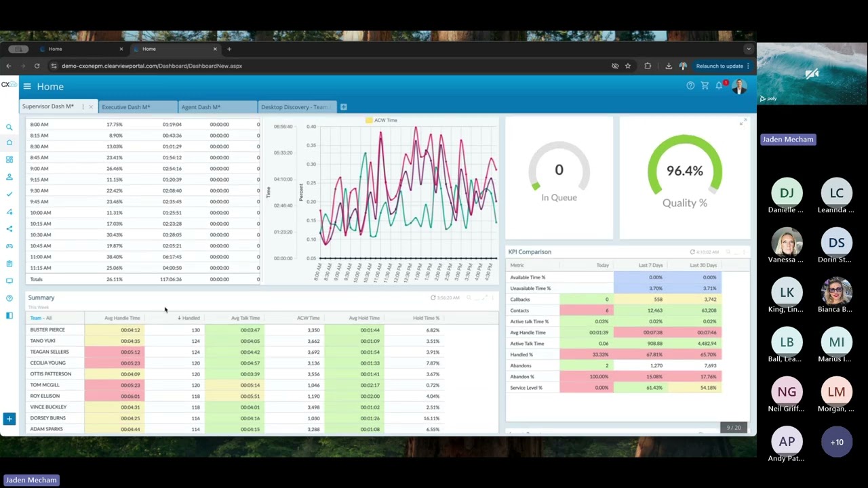Switch to the first Home browser tab
This screenshot has width=868, height=488.
[x=82, y=49]
